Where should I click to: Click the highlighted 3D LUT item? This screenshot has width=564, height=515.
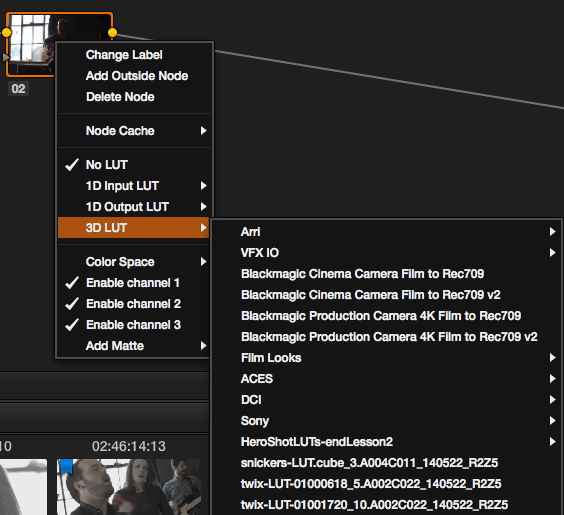[x=134, y=228]
